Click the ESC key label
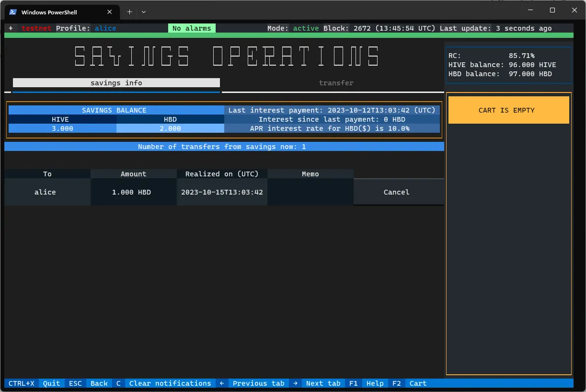The height and width of the screenshot is (392, 586). click(x=75, y=383)
